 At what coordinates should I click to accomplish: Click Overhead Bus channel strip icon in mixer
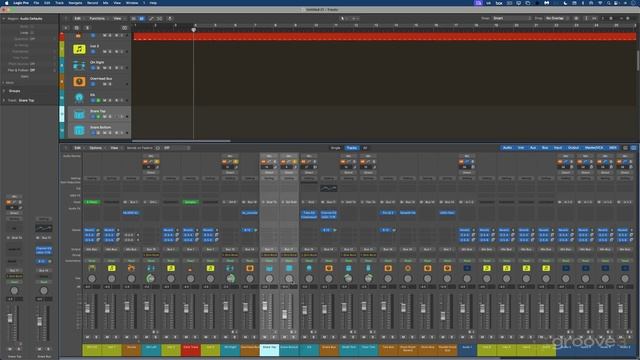click(x=249, y=268)
